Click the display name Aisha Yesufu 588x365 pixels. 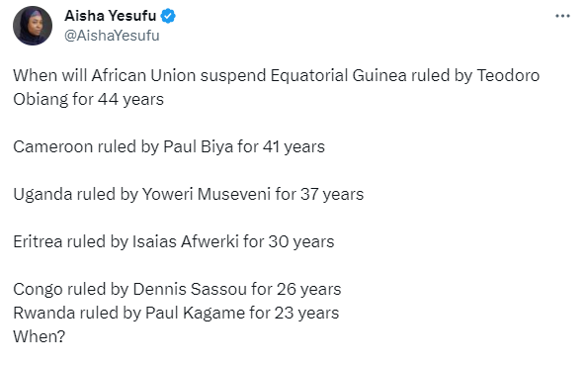coord(111,16)
